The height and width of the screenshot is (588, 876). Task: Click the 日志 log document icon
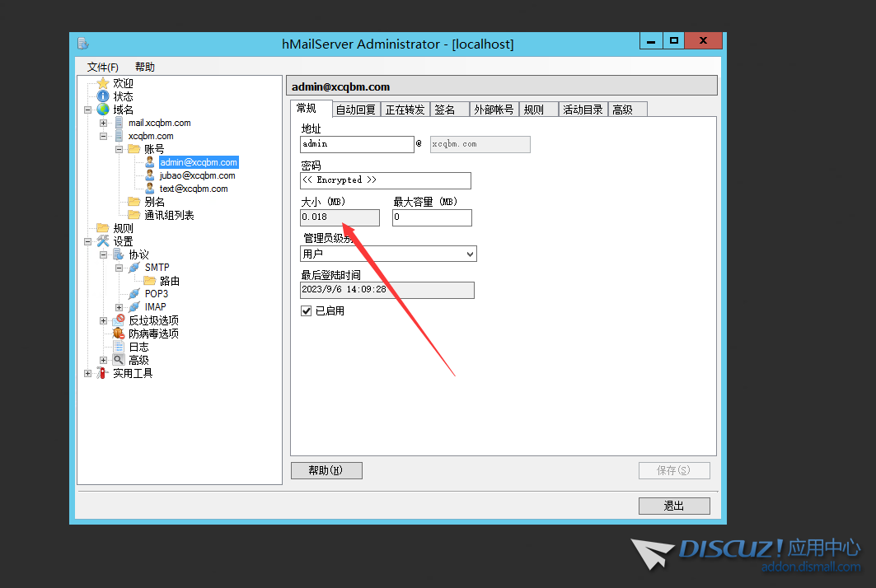coord(119,347)
